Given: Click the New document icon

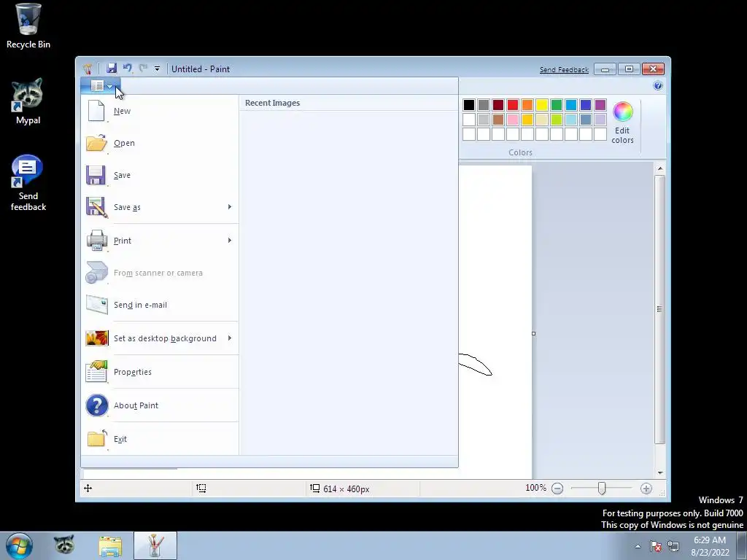Looking at the screenshot, I should coord(96,111).
